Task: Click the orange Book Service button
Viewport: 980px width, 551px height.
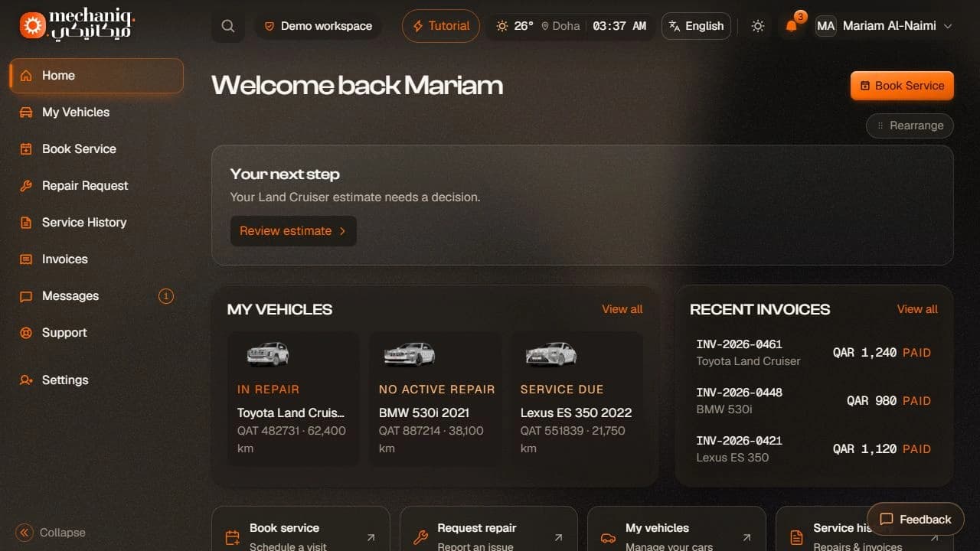Action: point(902,86)
